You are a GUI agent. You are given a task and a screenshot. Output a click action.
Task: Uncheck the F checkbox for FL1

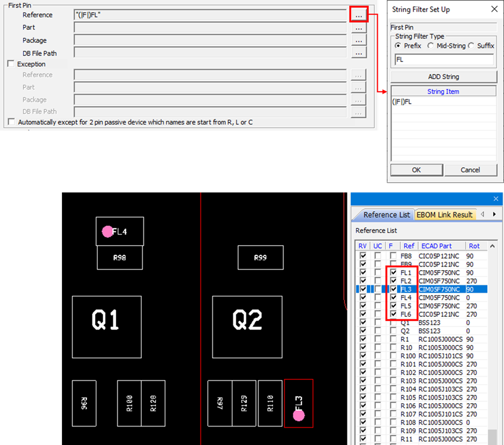[393, 272]
